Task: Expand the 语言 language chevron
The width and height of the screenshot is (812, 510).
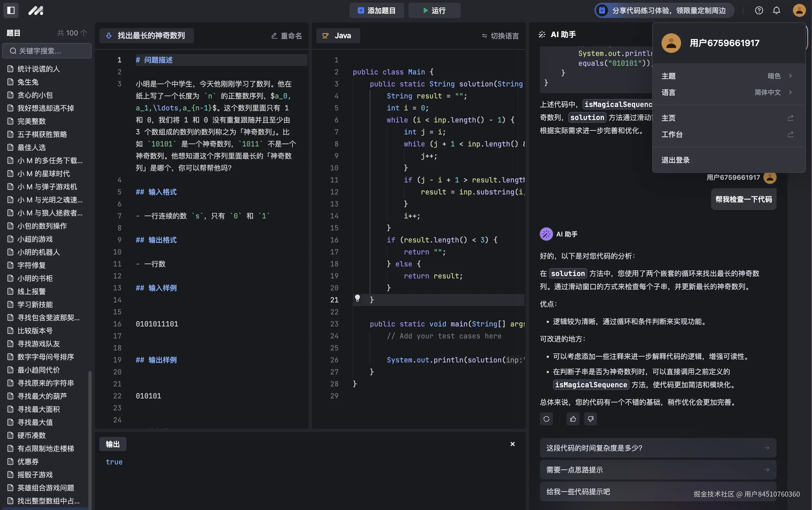Action: tap(791, 92)
